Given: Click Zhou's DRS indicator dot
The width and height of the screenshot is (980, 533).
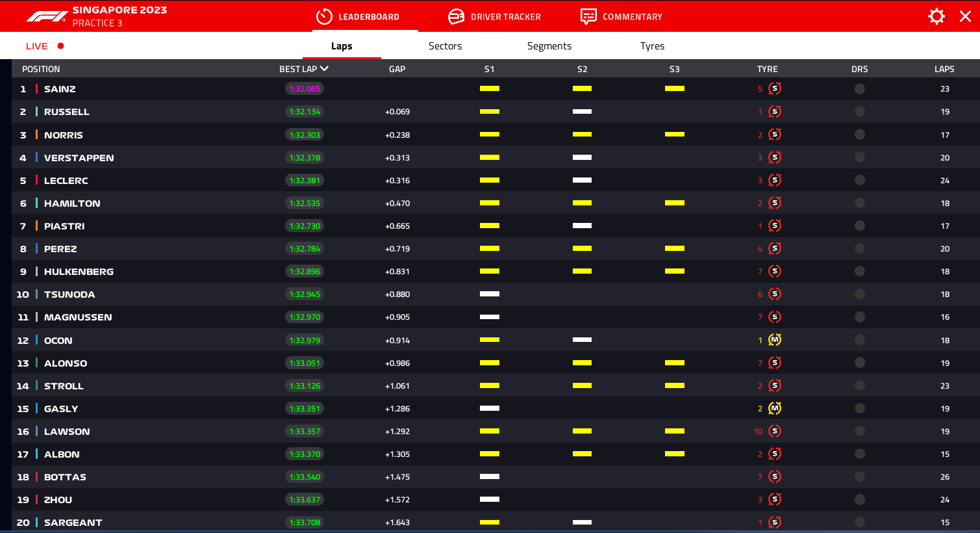Looking at the screenshot, I should tap(860, 499).
